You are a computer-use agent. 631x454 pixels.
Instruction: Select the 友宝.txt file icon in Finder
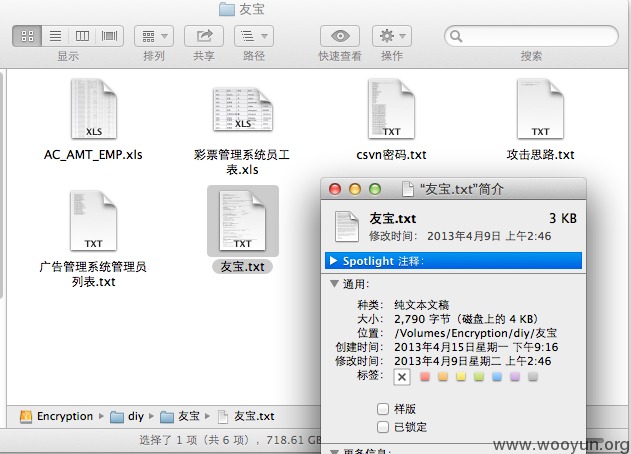click(x=242, y=221)
